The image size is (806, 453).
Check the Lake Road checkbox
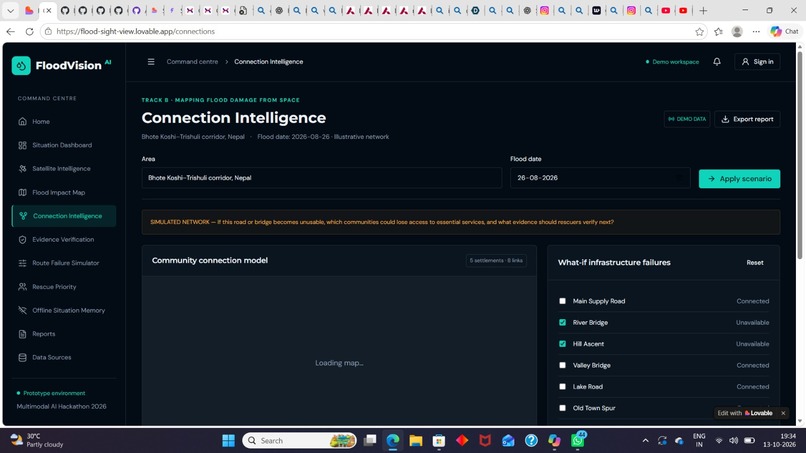[562, 387]
